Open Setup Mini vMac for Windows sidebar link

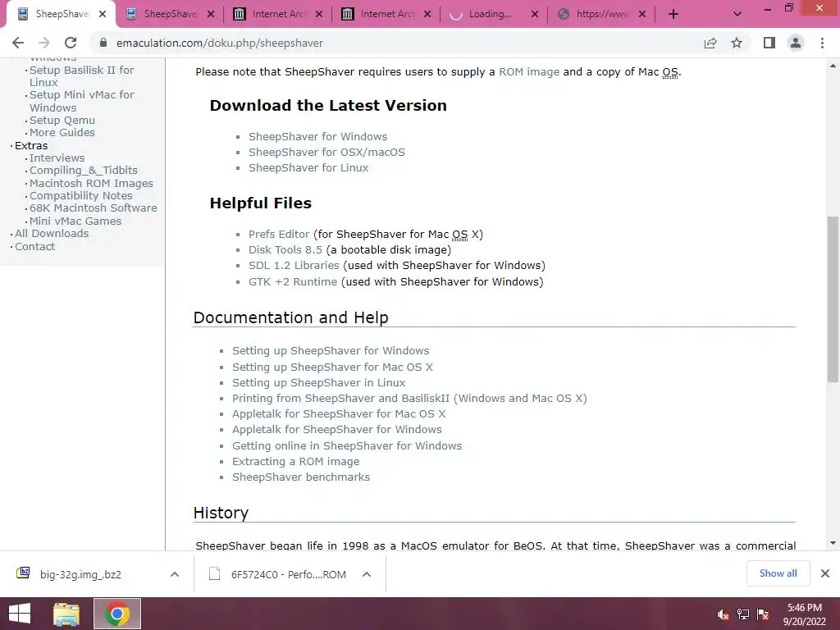pyautogui.click(x=81, y=101)
